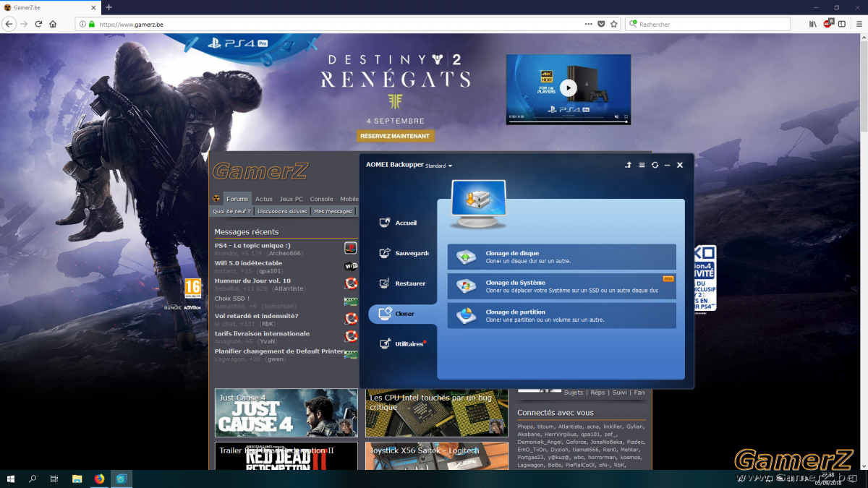Switch to Firefox in taskbar
868x488 pixels.
99,479
